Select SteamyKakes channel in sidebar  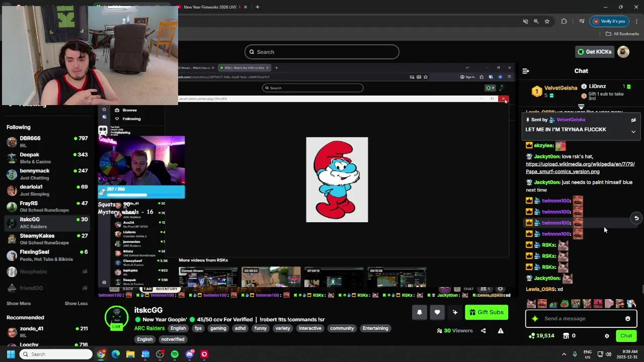pos(48,239)
